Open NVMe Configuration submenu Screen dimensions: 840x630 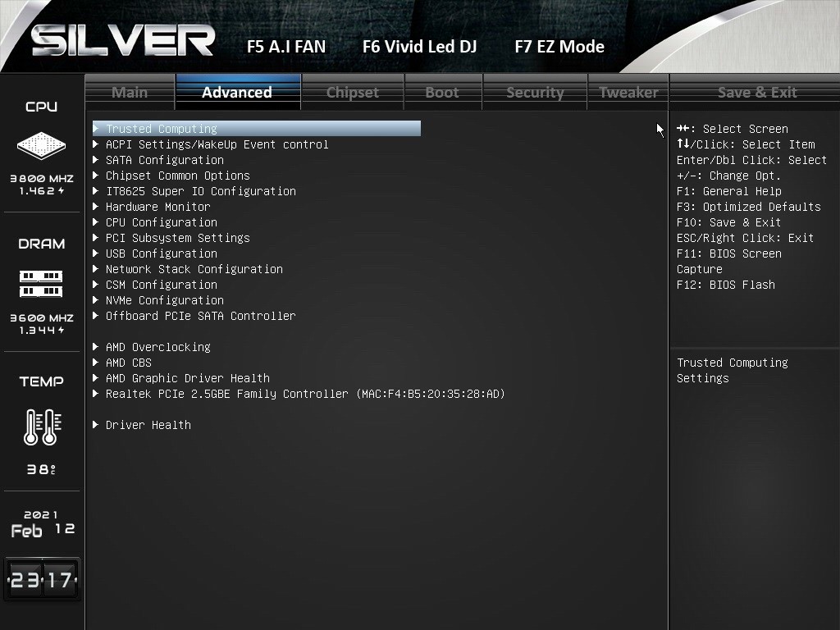158,300
